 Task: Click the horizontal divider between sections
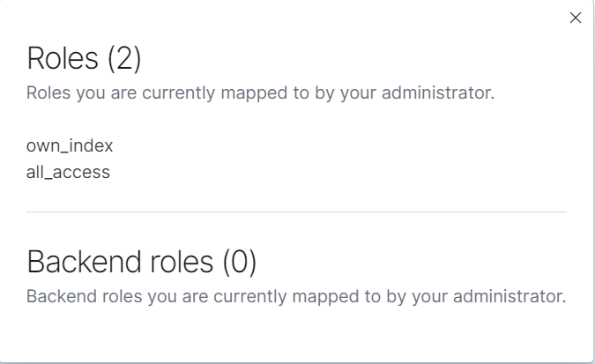[296, 212]
